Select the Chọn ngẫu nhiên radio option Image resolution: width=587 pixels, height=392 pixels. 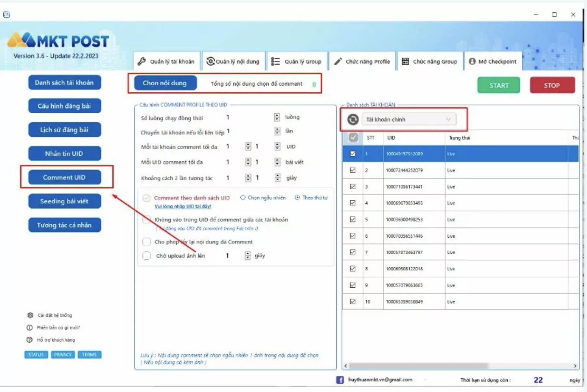tap(243, 197)
